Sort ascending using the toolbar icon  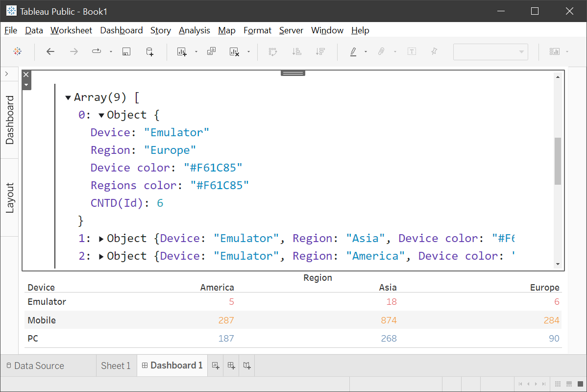(x=296, y=51)
